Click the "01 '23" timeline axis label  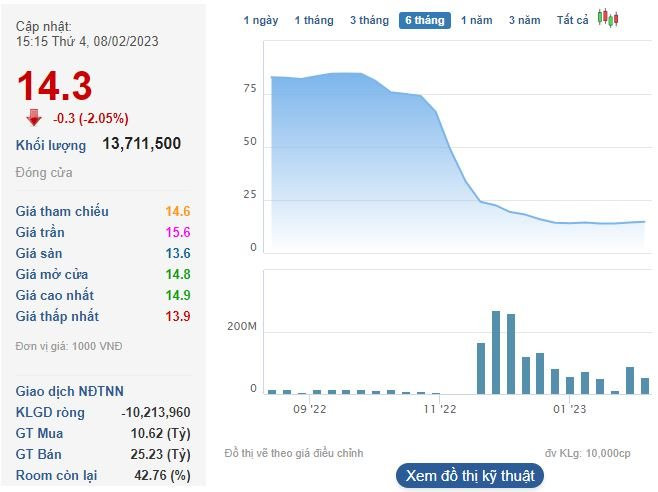tap(569, 408)
